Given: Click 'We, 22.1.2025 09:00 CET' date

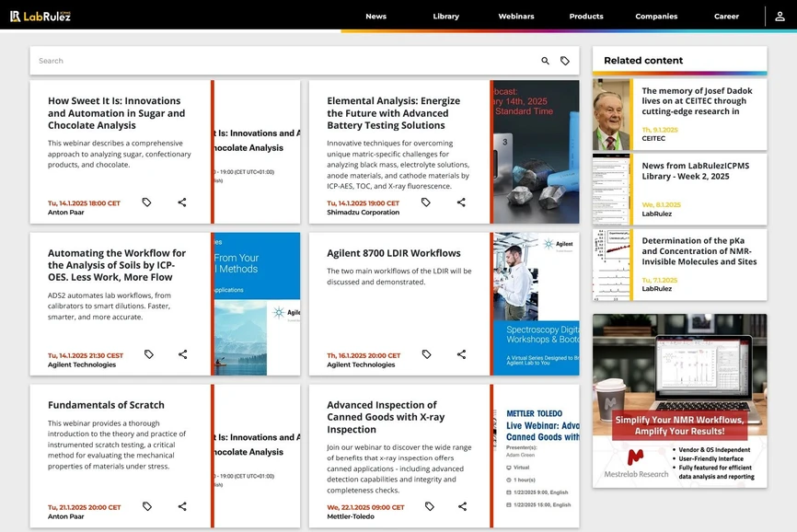Looking at the screenshot, I should click(x=365, y=508).
